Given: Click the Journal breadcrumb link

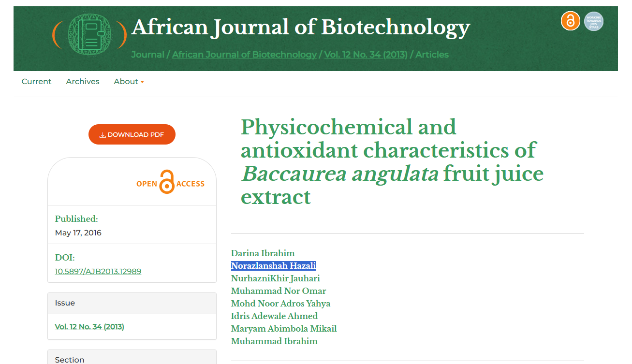Looking at the screenshot, I should 147,55.
